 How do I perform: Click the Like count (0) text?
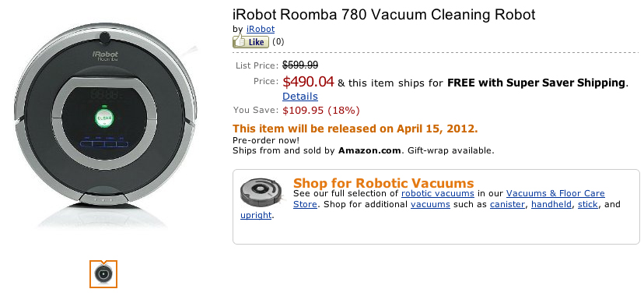[278, 41]
